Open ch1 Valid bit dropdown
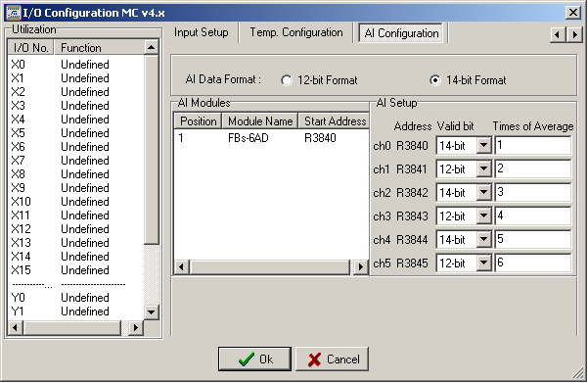The height and width of the screenshot is (383, 588). 483,168
